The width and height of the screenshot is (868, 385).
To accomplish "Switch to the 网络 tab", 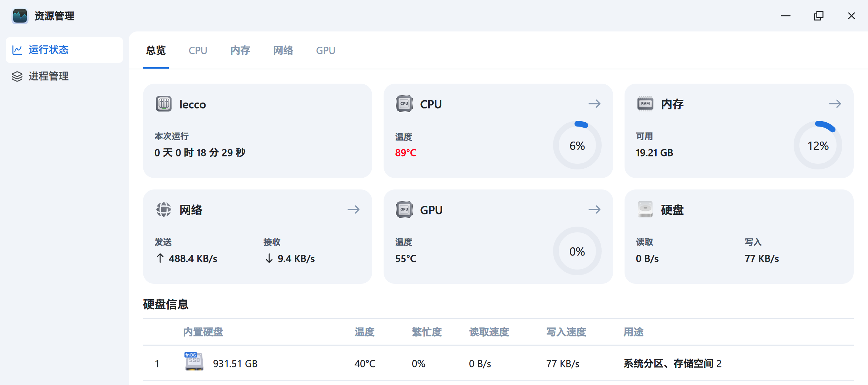I will [283, 50].
